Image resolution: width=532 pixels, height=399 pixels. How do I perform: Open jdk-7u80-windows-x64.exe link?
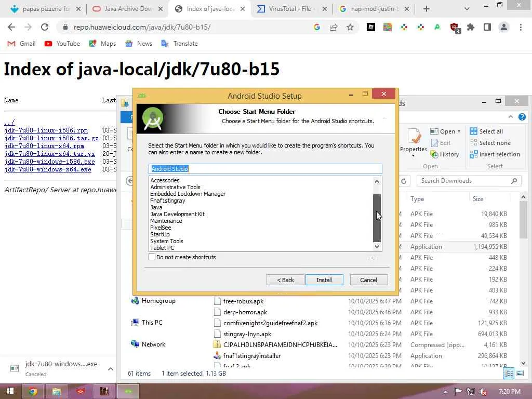pyautogui.click(x=48, y=169)
